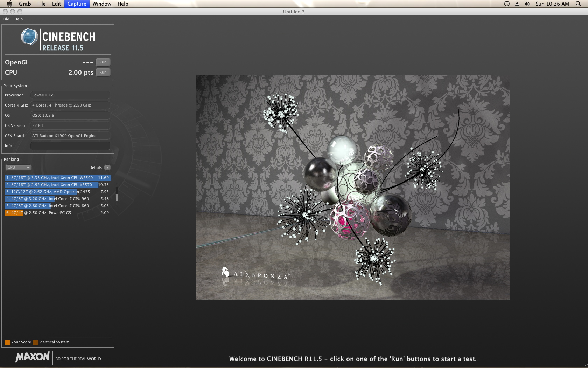The height and width of the screenshot is (368, 588).
Task: Click the Processor field showing PowerPC G5
Action: coord(70,95)
